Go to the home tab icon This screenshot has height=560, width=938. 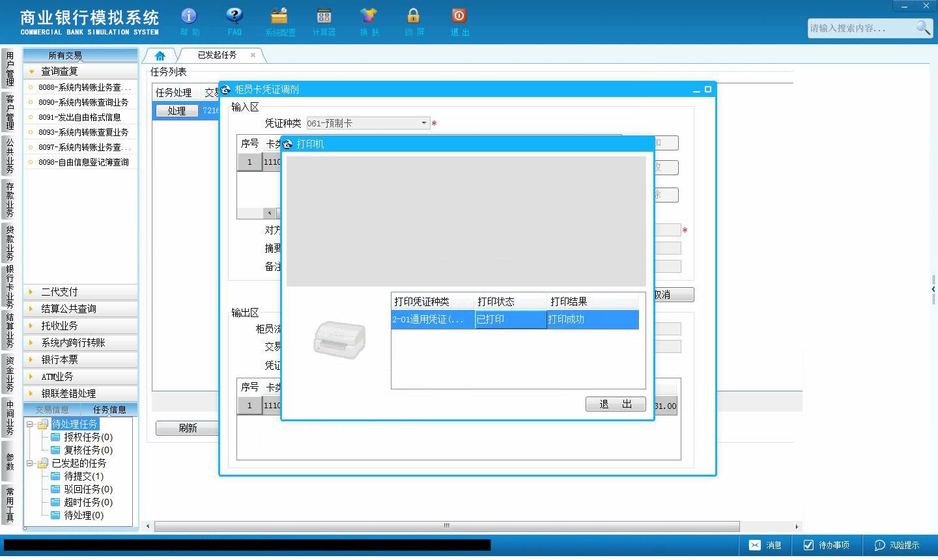160,56
